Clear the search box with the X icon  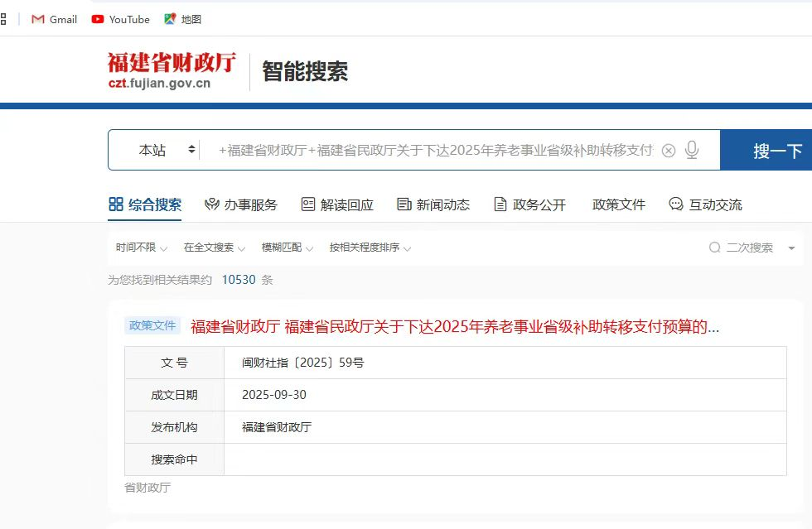[x=669, y=151]
